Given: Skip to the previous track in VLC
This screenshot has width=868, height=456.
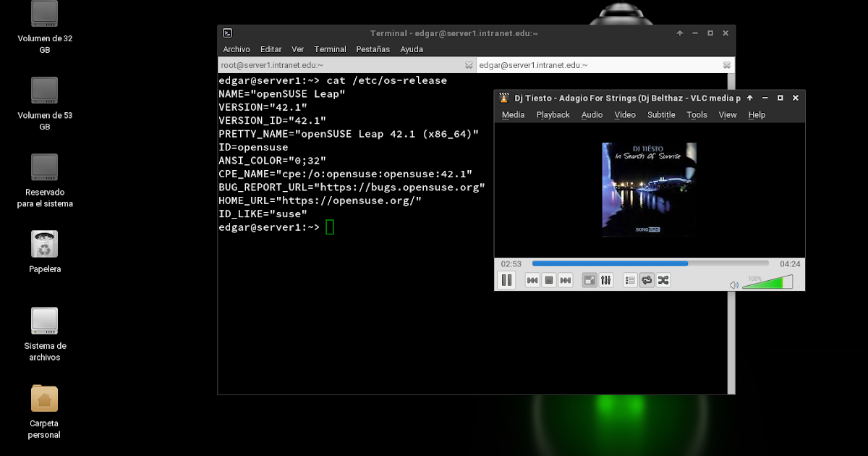Looking at the screenshot, I should click(x=532, y=280).
